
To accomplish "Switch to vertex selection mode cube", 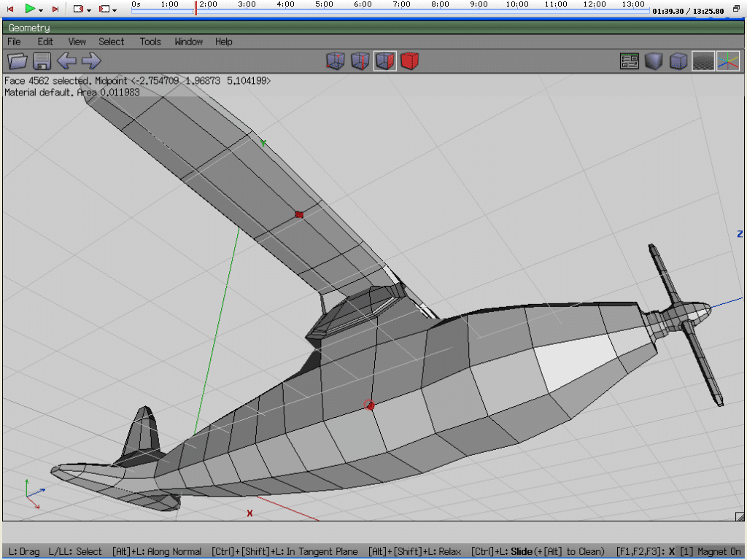I will point(336,61).
